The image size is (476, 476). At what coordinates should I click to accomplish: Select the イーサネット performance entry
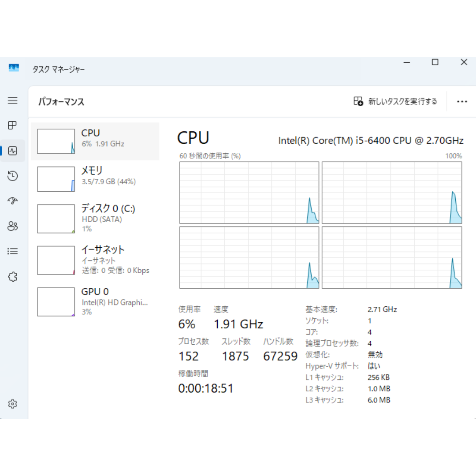[x=95, y=260]
